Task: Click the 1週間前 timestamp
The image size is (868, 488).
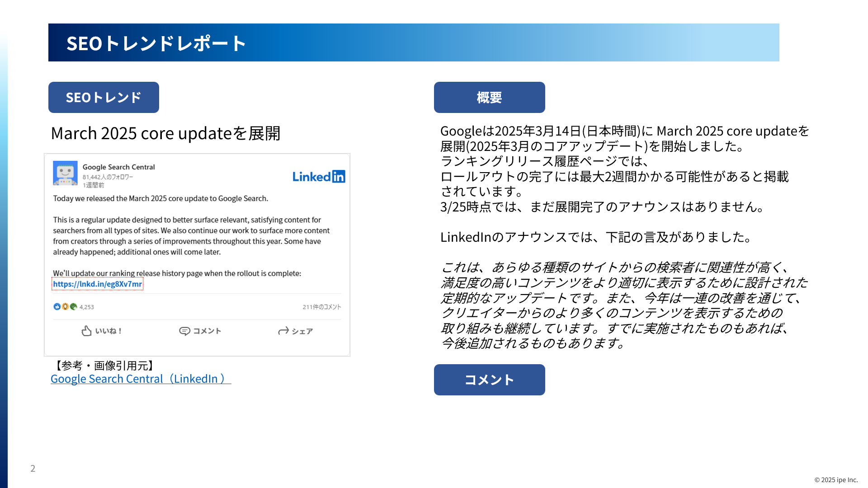Action: tap(93, 185)
